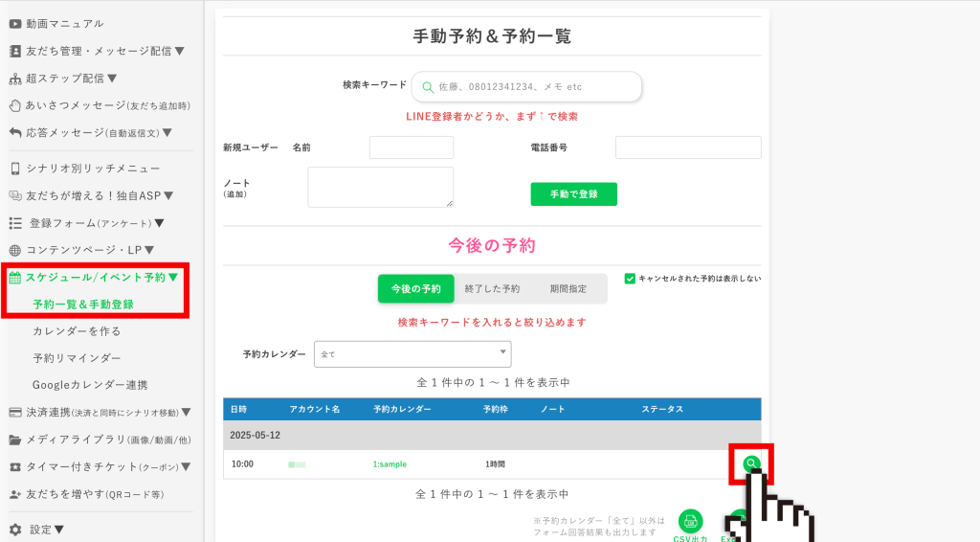Screen dimensions: 980x542
Task: Open the 1:sample calendar link
Action: click(390, 464)
